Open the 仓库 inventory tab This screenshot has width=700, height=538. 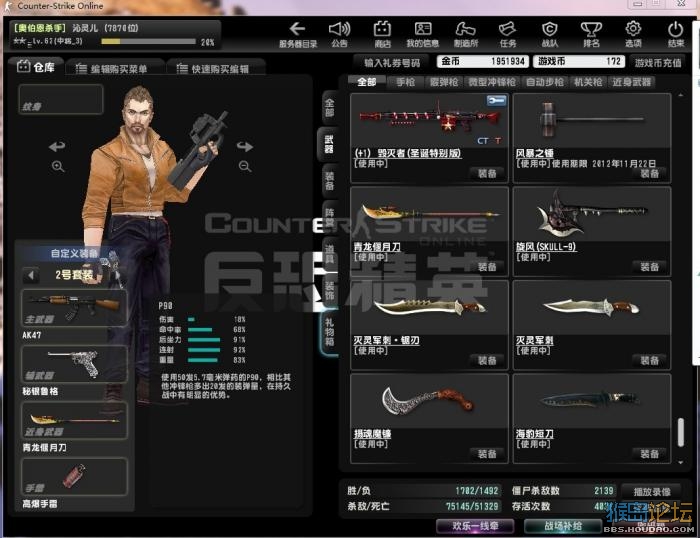click(x=37, y=67)
